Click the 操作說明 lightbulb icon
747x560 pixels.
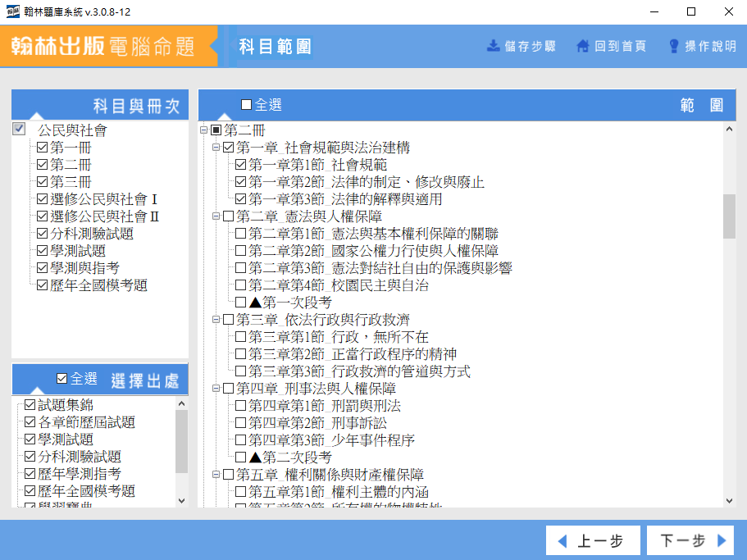click(x=674, y=46)
